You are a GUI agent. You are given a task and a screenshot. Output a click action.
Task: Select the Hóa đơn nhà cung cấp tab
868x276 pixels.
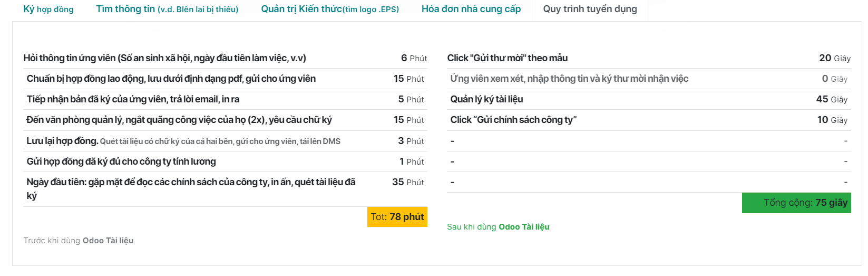tap(471, 9)
